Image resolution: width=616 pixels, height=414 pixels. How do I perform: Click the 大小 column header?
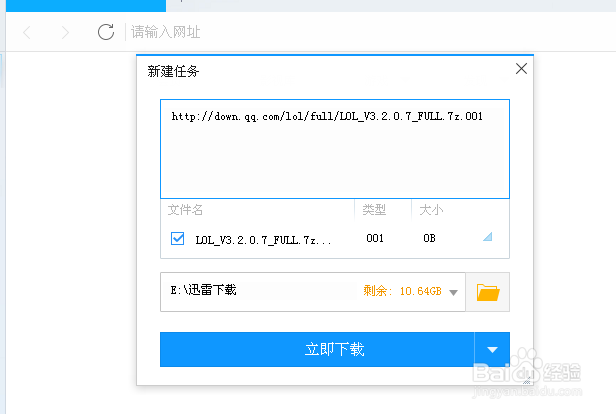tap(431, 210)
